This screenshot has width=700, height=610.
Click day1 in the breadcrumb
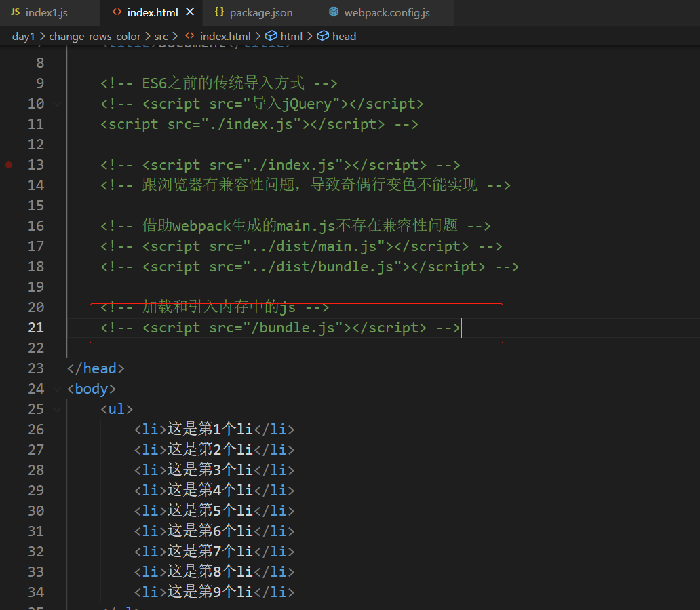tap(23, 36)
